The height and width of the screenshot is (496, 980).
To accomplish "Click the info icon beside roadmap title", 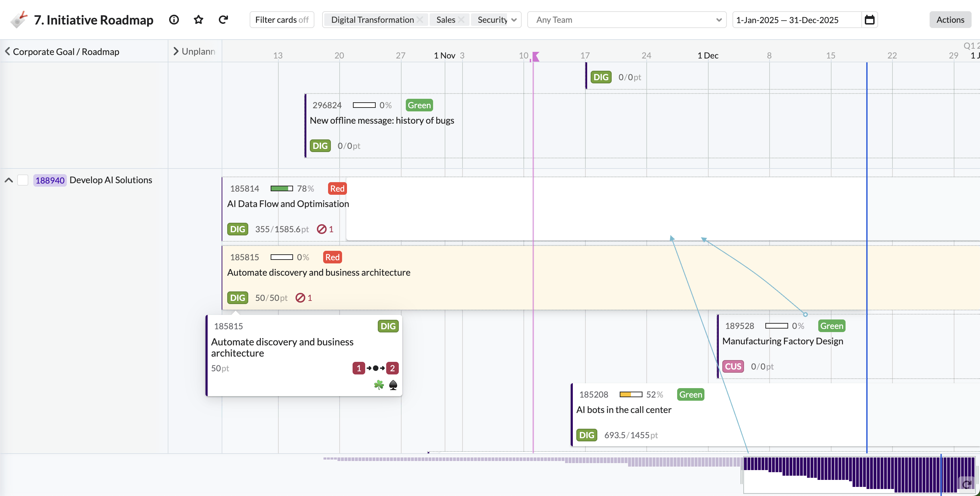I will (x=174, y=19).
